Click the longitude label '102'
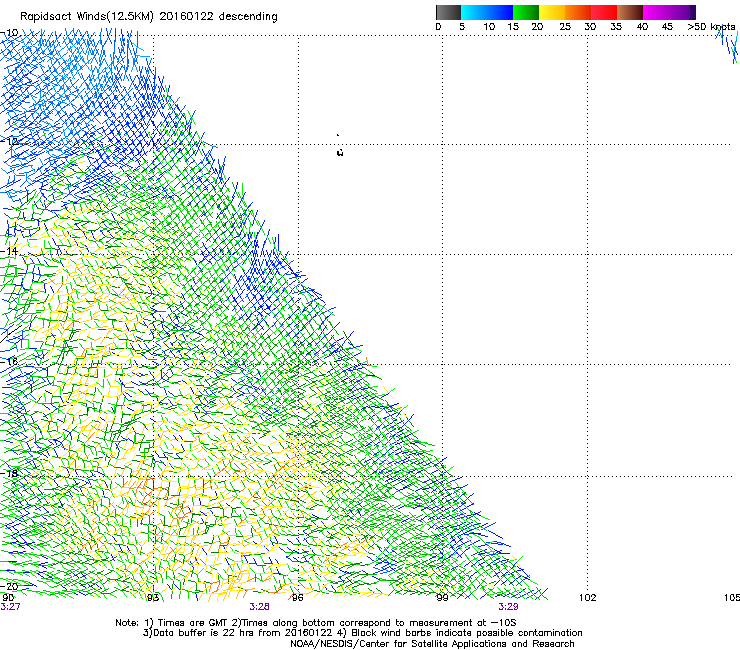This screenshot has width=740, height=650. [588, 598]
